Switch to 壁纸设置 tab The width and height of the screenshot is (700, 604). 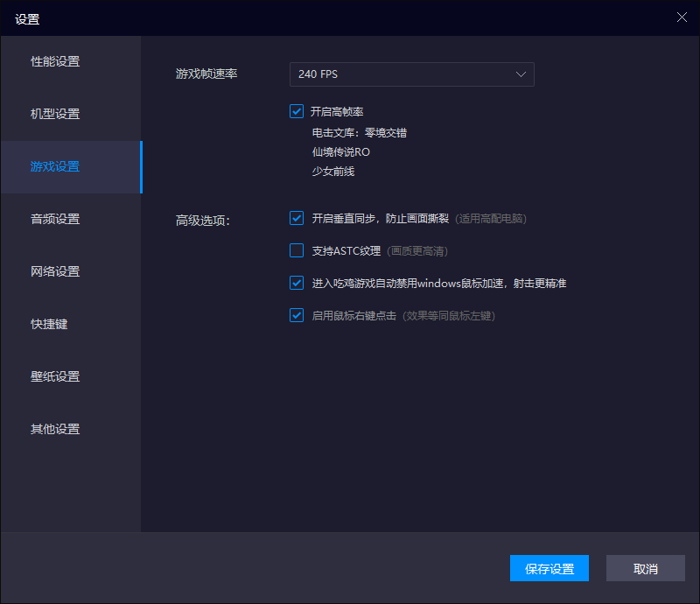tap(55, 376)
